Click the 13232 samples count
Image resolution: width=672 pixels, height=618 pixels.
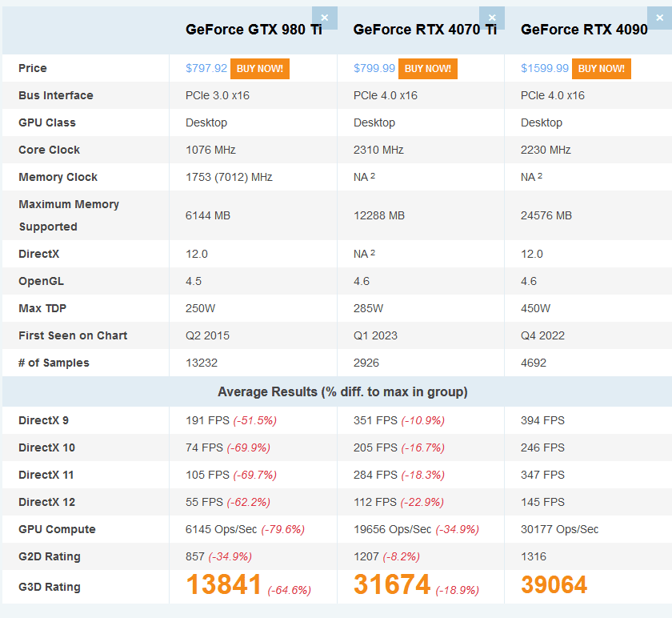coord(202,363)
